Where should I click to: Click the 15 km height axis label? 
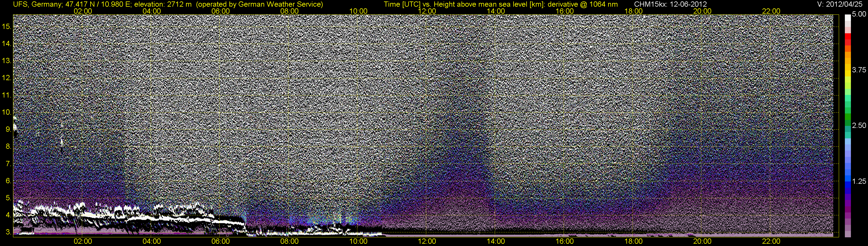tap(6, 27)
